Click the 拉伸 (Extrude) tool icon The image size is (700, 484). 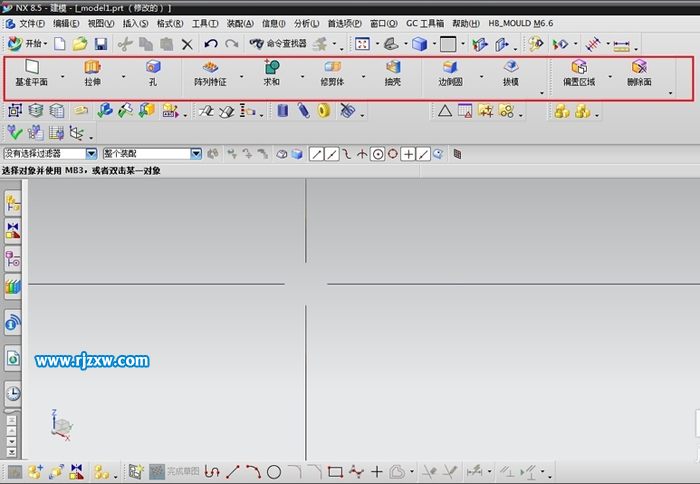tap(92, 68)
